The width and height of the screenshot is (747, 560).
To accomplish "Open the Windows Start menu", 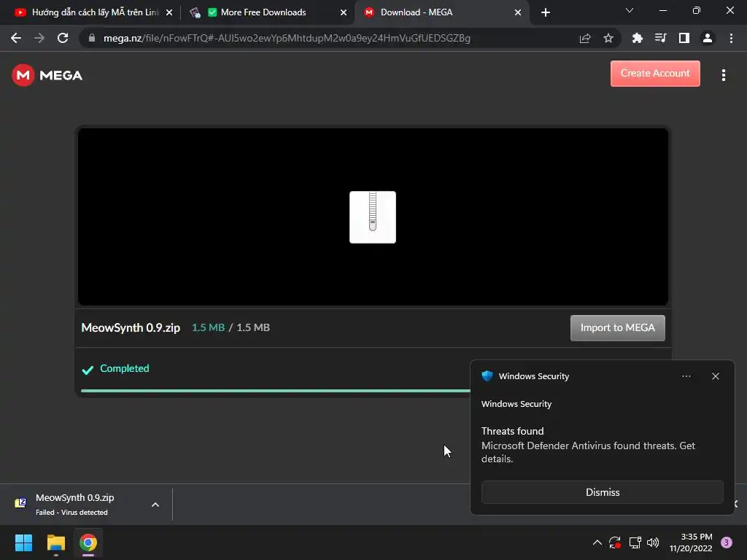I will 23,542.
